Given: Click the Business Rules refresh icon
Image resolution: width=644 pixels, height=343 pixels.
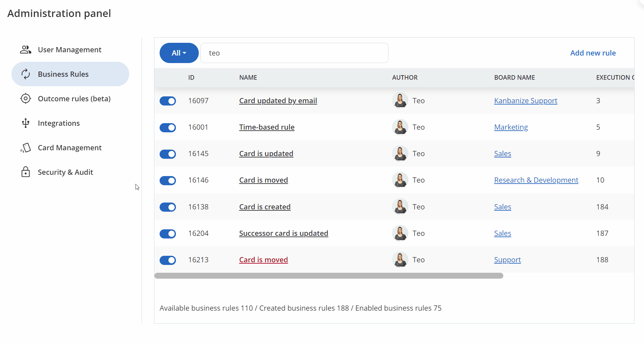Looking at the screenshot, I should 25,74.
